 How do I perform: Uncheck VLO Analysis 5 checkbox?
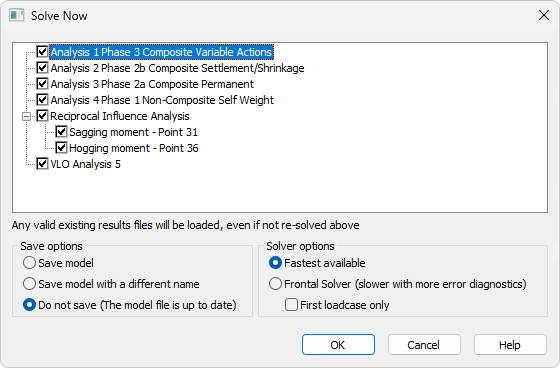click(42, 164)
